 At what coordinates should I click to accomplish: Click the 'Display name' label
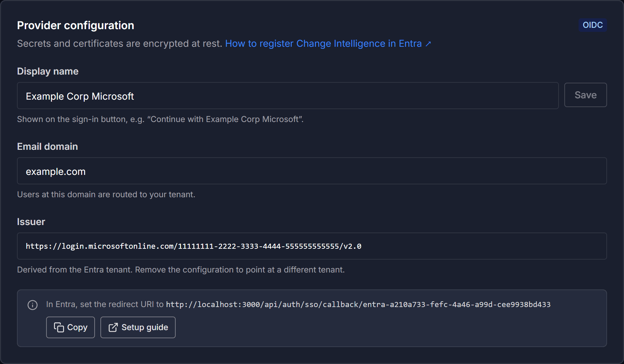point(48,71)
